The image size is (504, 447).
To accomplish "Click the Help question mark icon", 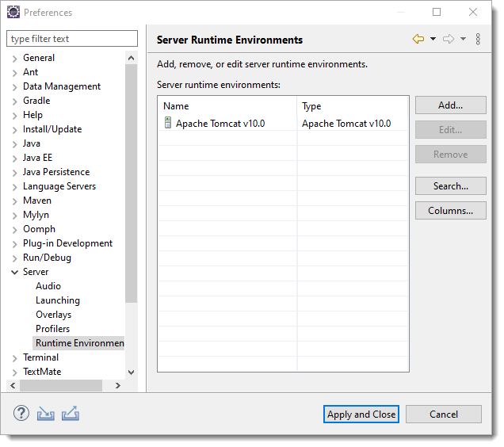I will (x=21, y=413).
